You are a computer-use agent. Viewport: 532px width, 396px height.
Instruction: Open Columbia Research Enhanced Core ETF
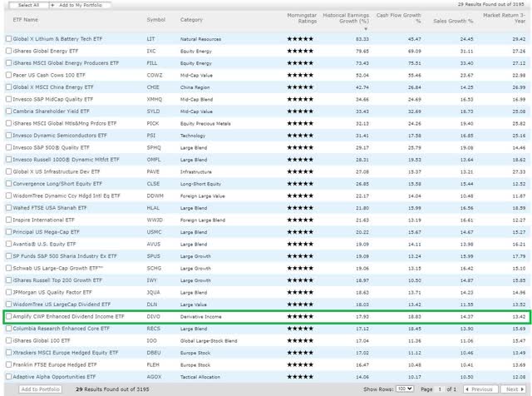coord(61,329)
